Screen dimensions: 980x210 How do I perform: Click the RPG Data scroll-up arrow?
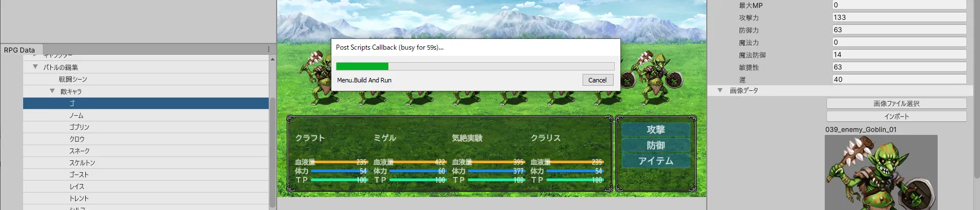(273, 59)
